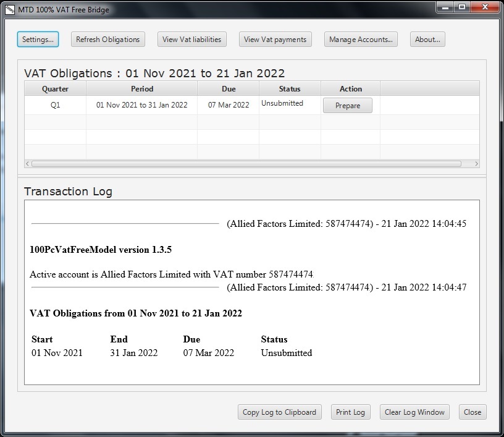Click the table scrollbar left arrow
Image resolution: width=504 pixels, height=437 pixels.
point(27,164)
